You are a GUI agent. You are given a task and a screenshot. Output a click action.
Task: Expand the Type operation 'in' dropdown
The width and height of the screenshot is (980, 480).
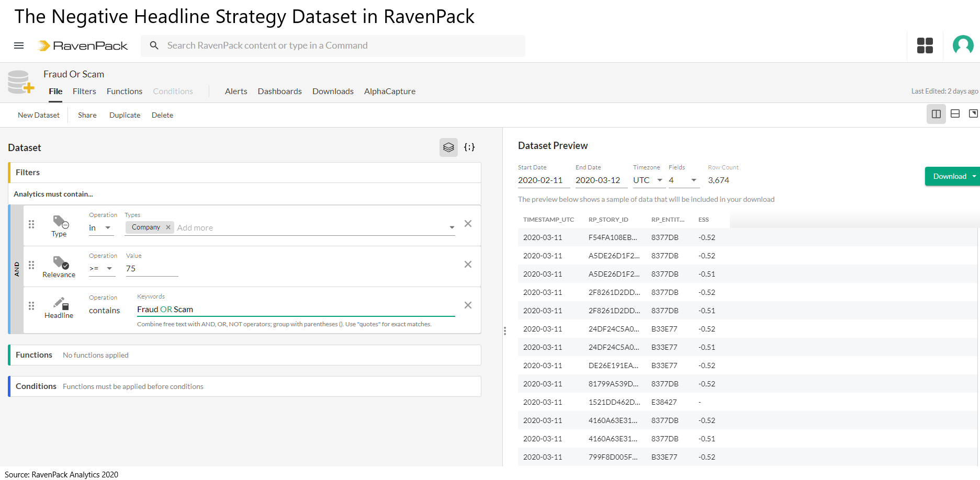click(x=101, y=228)
